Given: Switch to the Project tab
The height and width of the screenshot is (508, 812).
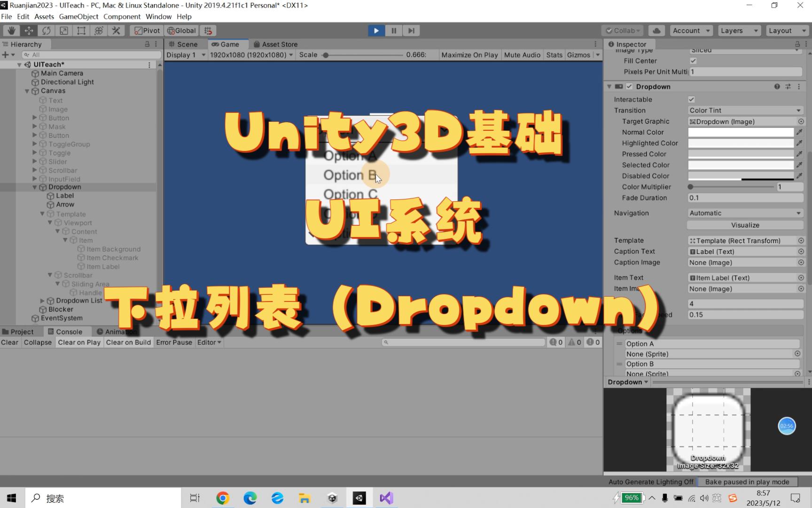Looking at the screenshot, I should [18, 332].
